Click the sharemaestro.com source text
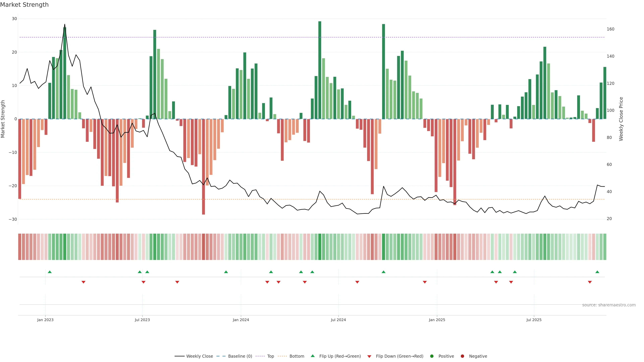Viewport: 644px width, 362px height. (609, 305)
